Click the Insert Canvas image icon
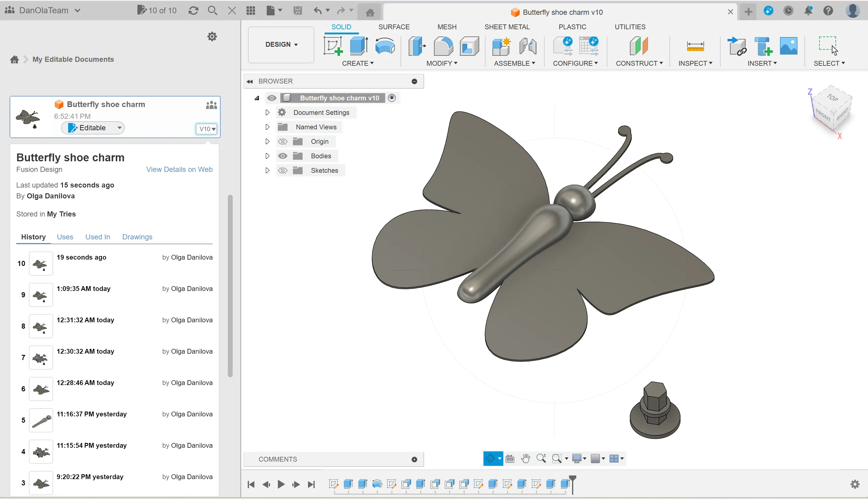 click(788, 46)
